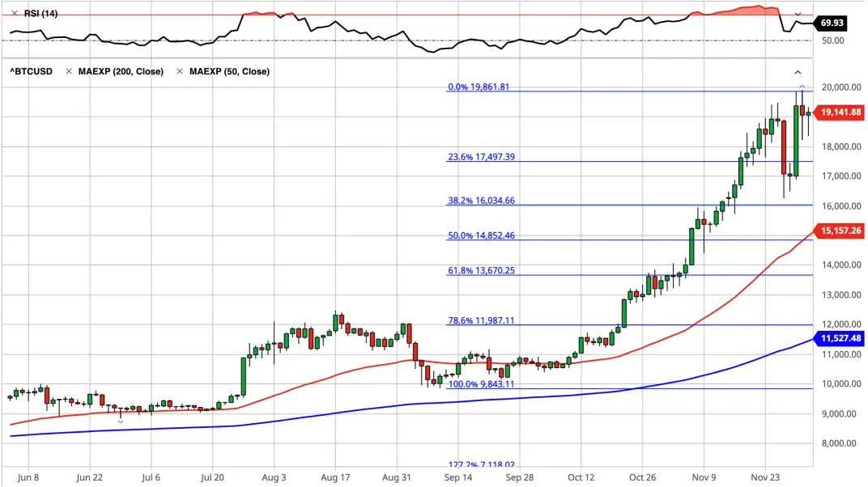
Task: Click the Jul 20 date label
Action: [x=213, y=477]
